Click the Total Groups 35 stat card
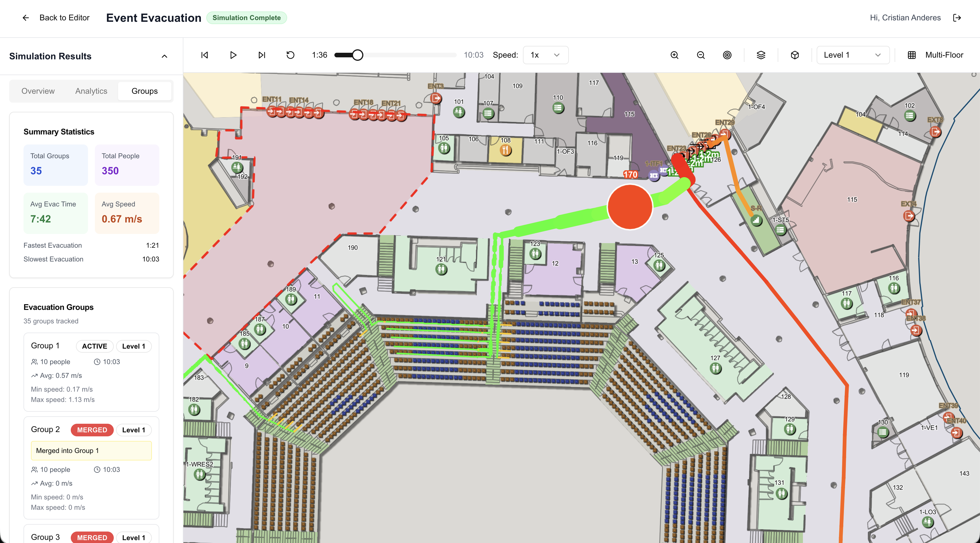This screenshot has width=980, height=543. 56,165
